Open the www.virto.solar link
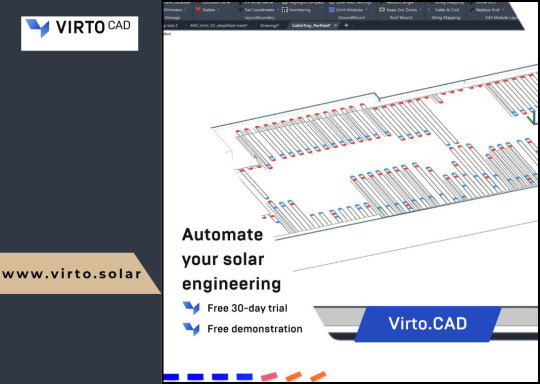The height and width of the screenshot is (384, 540). click(x=72, y=274)
